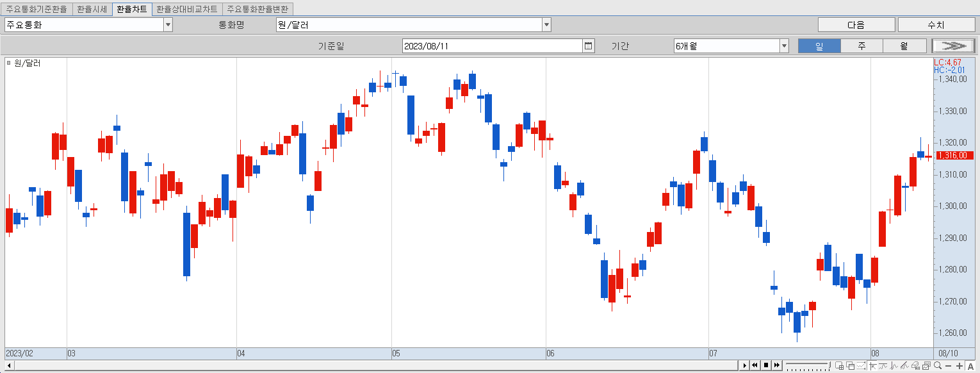
Task: Click the magnifying glass zoom icon
Action: pos(938,366)
